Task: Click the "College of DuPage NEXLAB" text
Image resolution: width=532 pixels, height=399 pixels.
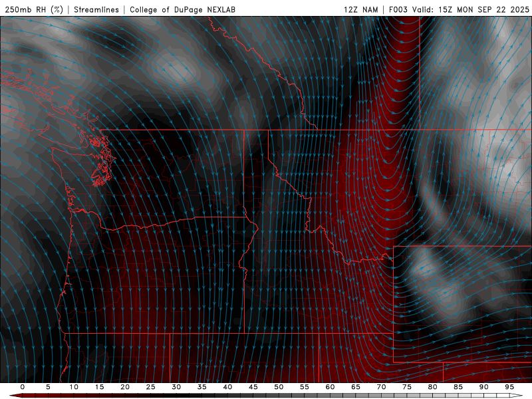Action: (182, 9)
